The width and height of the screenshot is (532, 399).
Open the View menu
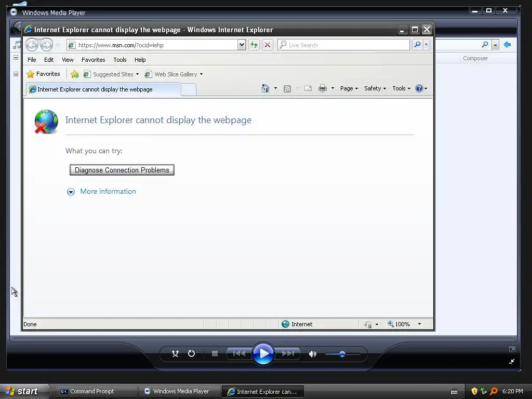[x=68, y=60]
